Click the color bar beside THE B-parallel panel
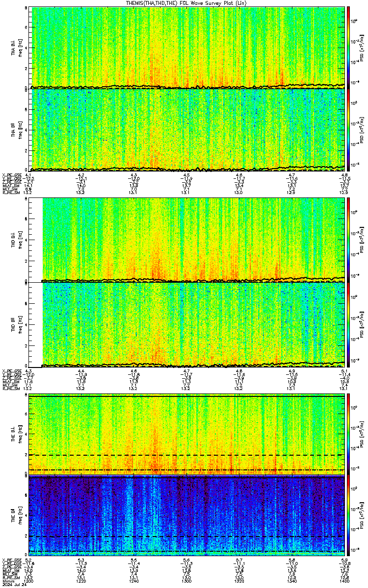The width and height of the screenshot is (368, 588). (x=349, y=516)
